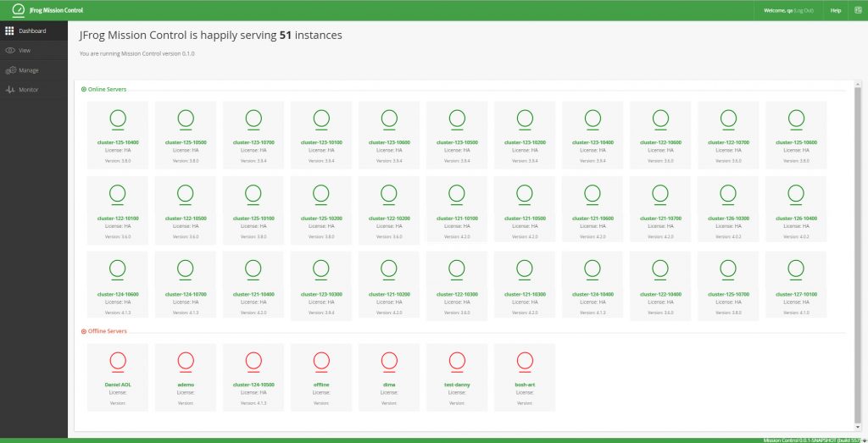Open the cluster-122-10300 name link

pos(457,294)
